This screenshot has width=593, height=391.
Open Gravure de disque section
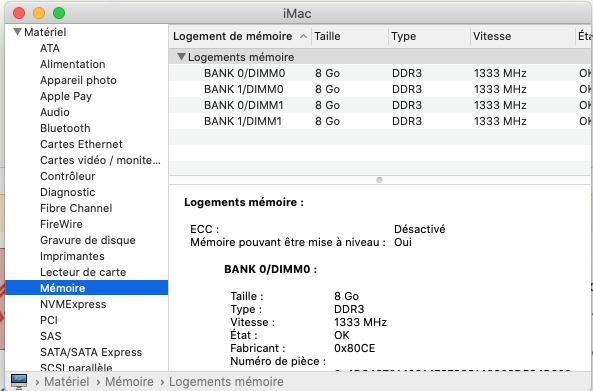(88, 240)
